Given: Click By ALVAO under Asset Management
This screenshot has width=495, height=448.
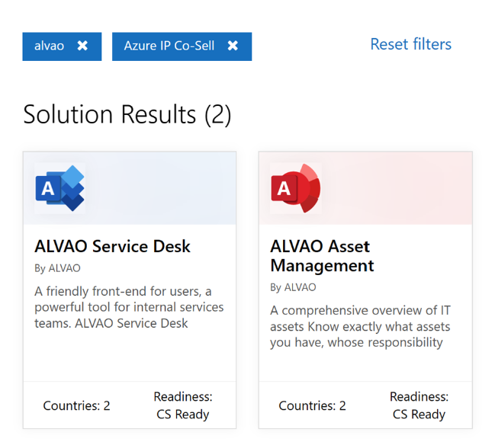Looking at the screenshot, I should (x=293, y=287).
